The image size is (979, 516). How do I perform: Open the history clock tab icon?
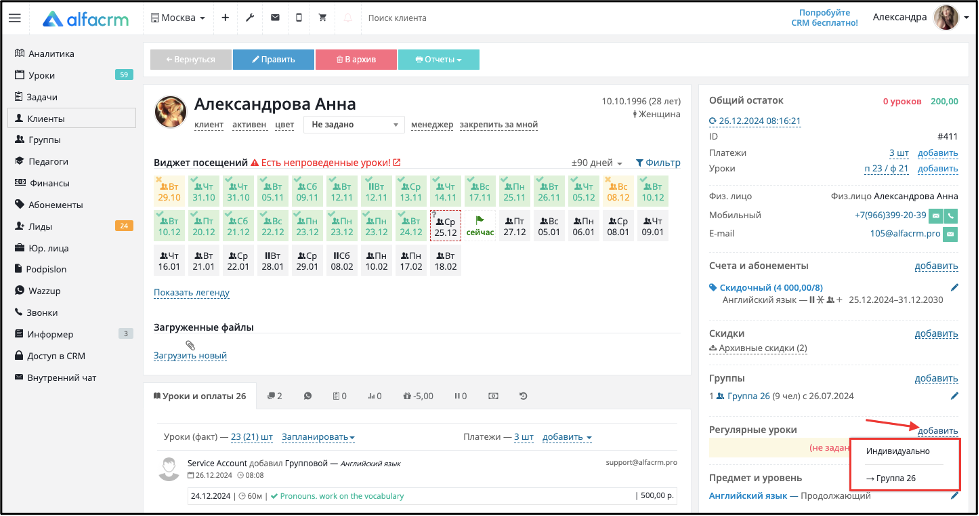(523, 396)
